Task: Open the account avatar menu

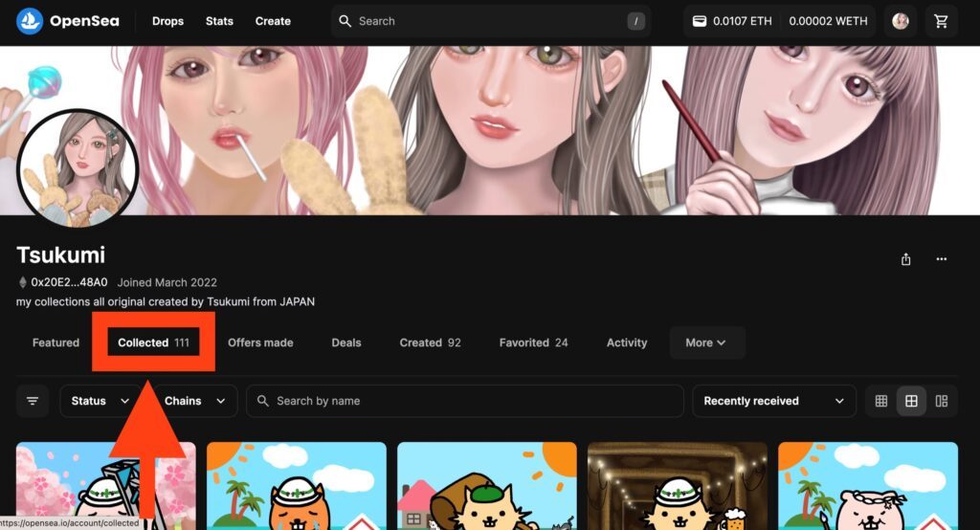Action: [900, 21]
